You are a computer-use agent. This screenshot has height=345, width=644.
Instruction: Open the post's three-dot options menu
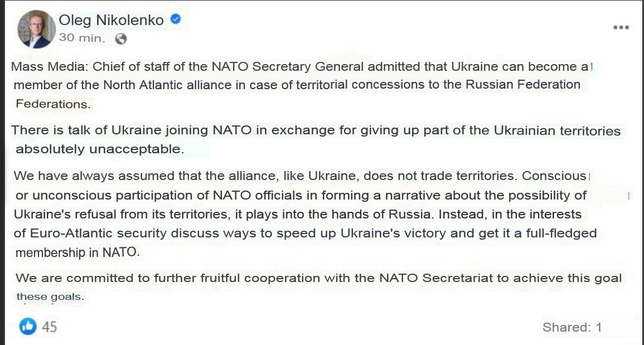coord(621,27)
